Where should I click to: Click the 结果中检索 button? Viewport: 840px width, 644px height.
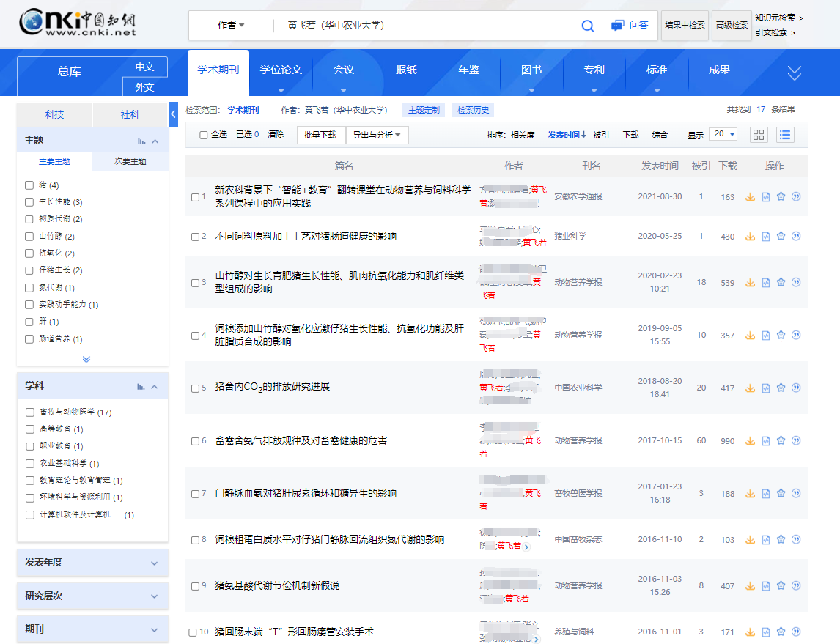click(x=685, y=25)
